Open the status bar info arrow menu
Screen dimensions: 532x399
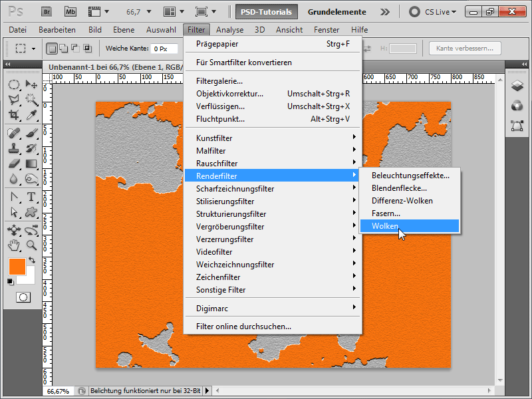(207, 391)
